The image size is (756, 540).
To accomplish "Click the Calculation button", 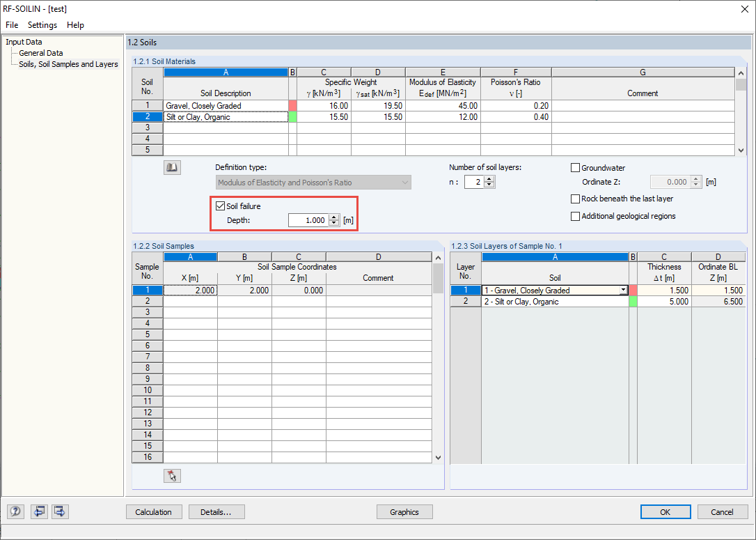I will tap(154, 512).
